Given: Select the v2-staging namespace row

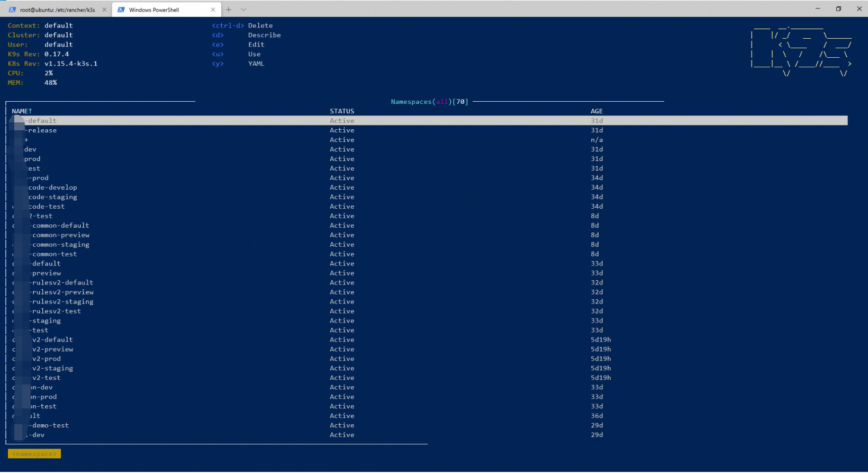Looking at the screenshot, I should 429,369.
